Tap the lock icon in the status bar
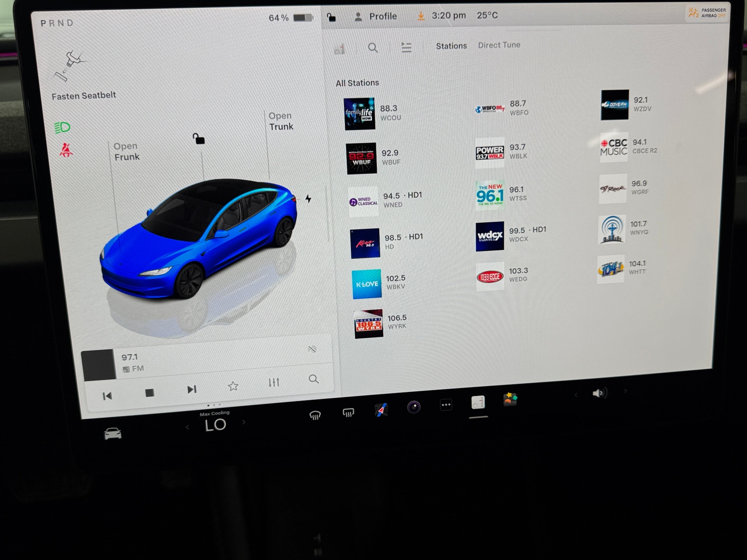Viewport: 747px width, 560px height. click(331, 17)
